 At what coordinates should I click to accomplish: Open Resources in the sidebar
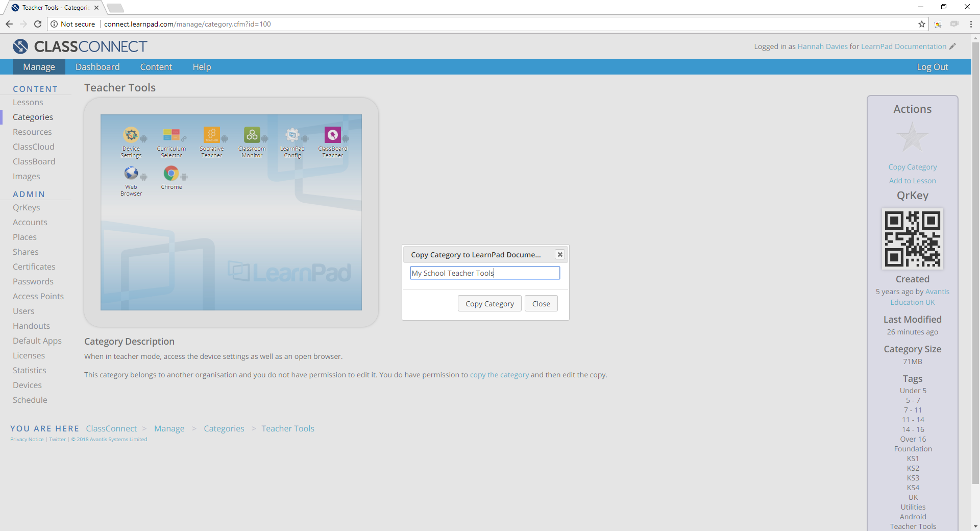[32, 132]
